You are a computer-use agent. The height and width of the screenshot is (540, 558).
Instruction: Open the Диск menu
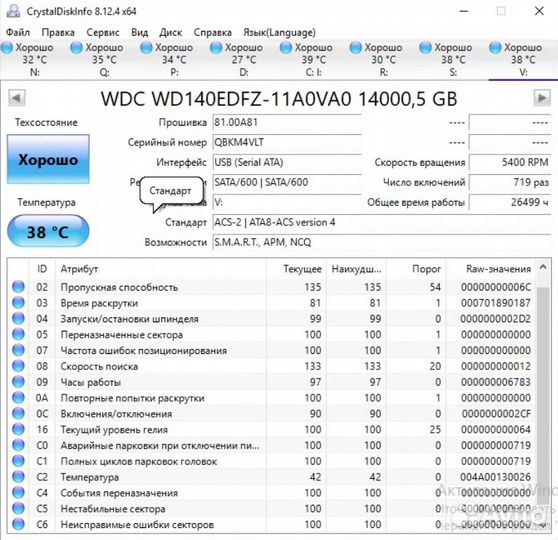[170, 32]
